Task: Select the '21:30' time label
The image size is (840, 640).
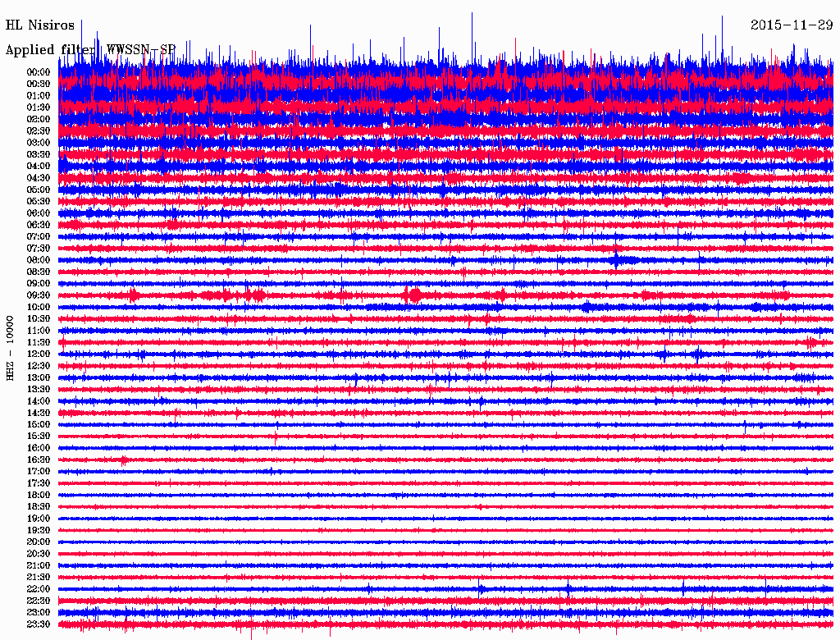Action: (39, 578)
